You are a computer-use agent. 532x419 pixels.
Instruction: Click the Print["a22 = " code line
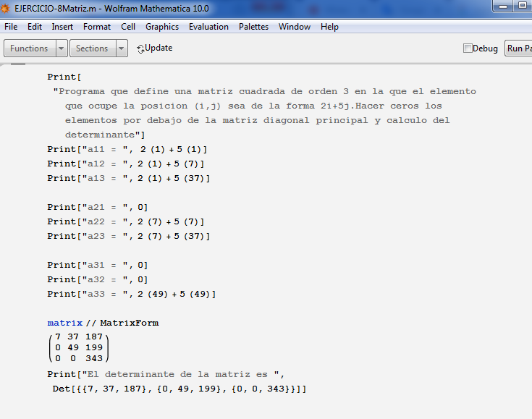(x=126, y=221)
